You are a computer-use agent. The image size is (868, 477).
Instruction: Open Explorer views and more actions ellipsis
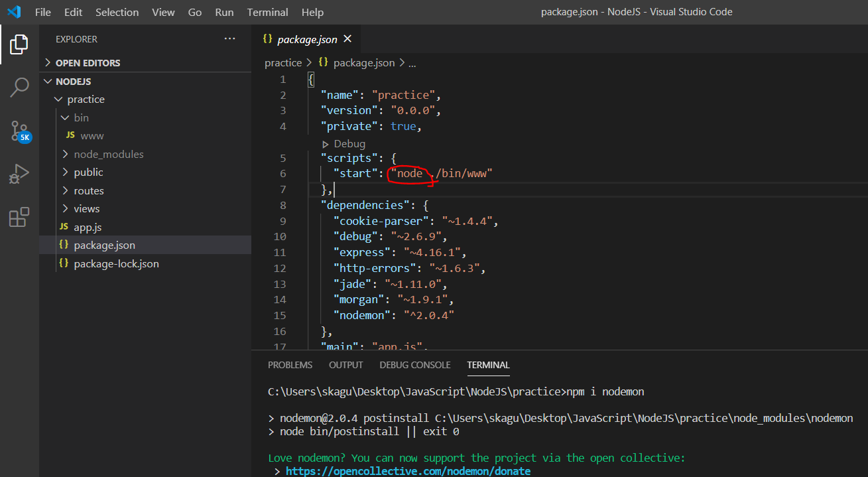tap(229, 39)
